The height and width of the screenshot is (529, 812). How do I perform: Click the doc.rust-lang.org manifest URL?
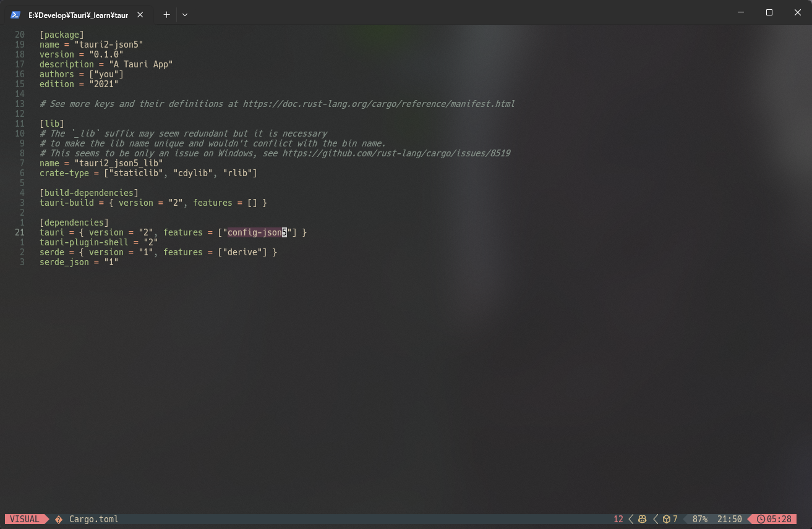point(378,104)
